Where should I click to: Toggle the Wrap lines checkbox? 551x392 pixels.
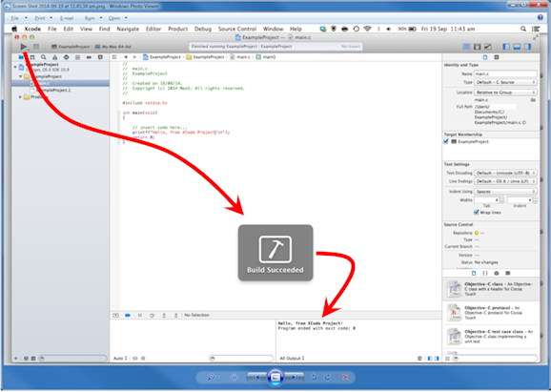(x=476, y=213)
